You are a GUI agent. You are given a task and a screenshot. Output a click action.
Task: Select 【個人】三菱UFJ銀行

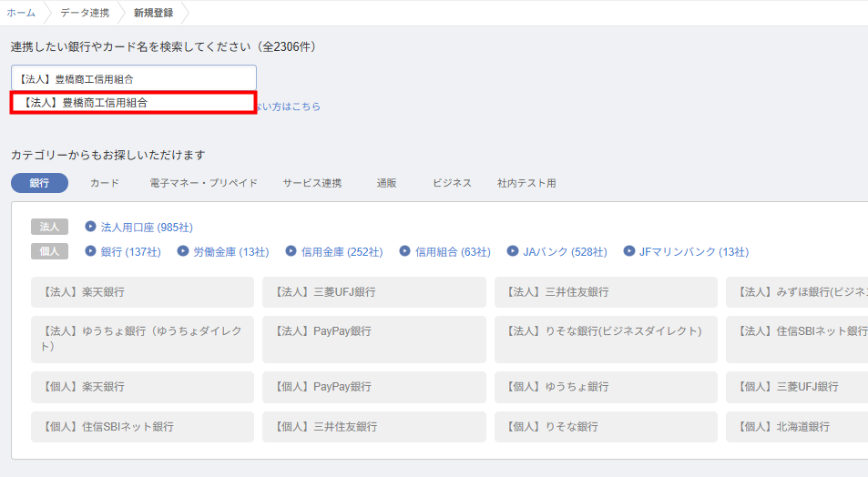click(797, 387)
